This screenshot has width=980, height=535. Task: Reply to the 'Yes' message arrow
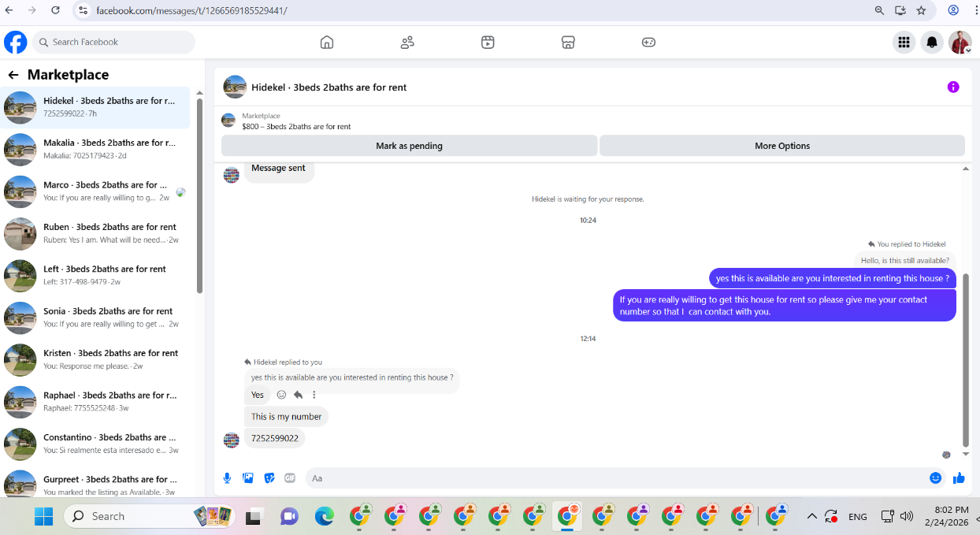pos(298,395)
